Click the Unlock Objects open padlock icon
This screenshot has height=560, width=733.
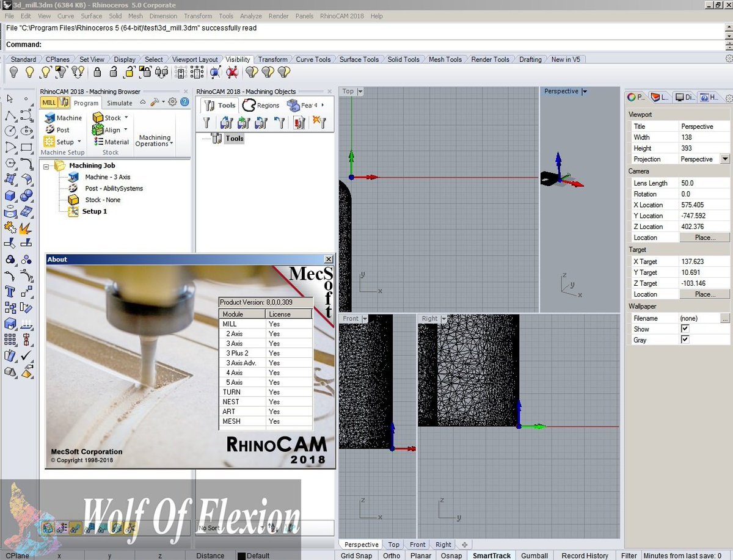coord(113,72)
